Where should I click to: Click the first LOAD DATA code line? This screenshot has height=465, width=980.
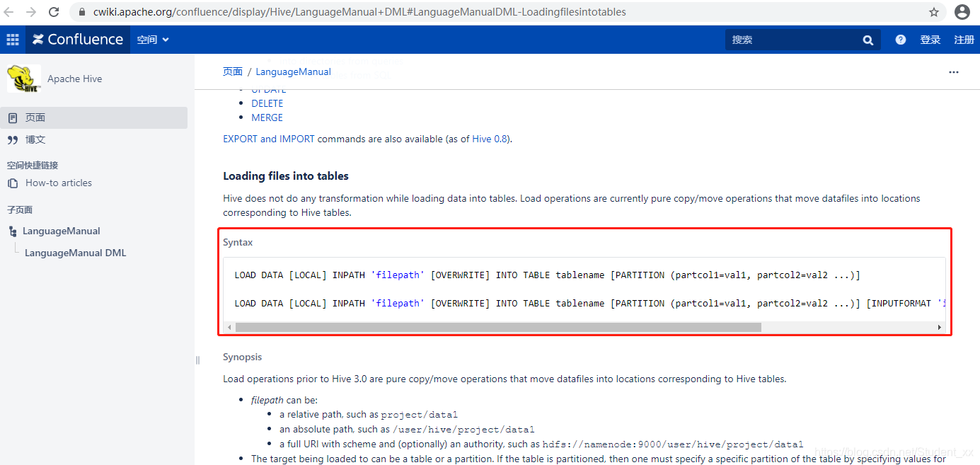pos(547,275)
